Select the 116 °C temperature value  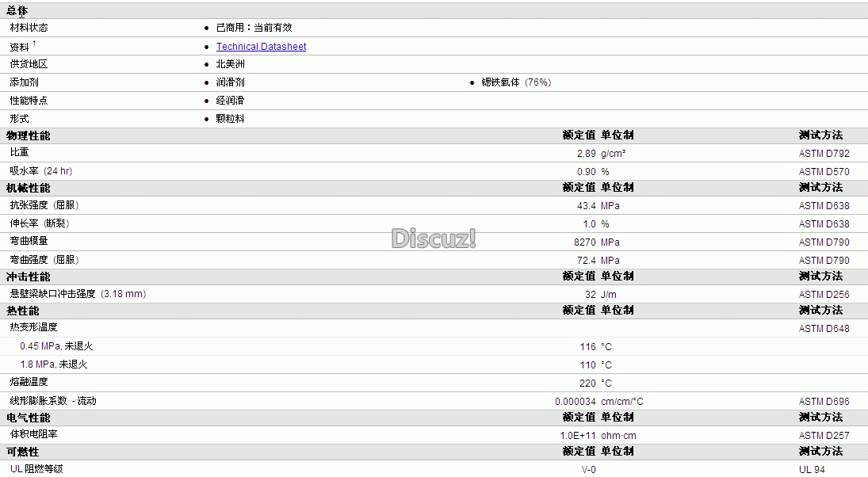click(595, 347)
